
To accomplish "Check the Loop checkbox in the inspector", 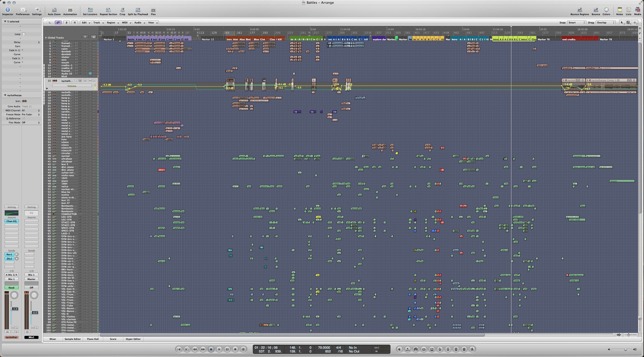I will click(24, 34).
